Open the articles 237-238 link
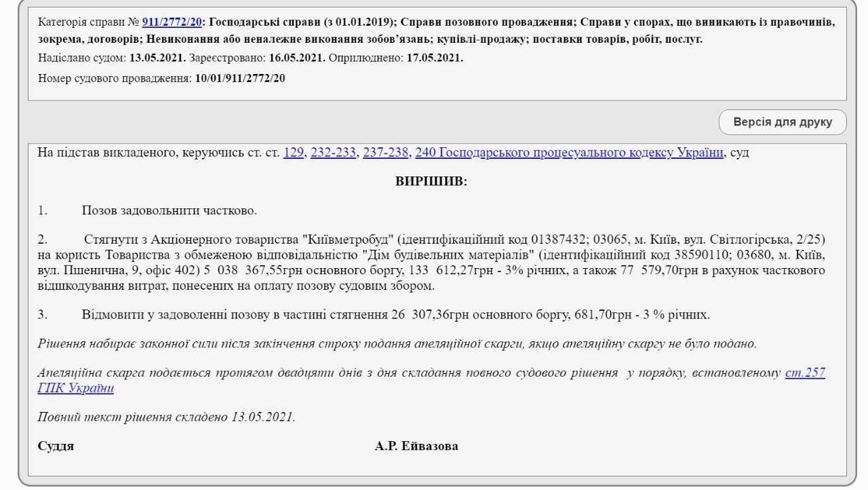The image size is (868, 490). click(x=386, y=153)
